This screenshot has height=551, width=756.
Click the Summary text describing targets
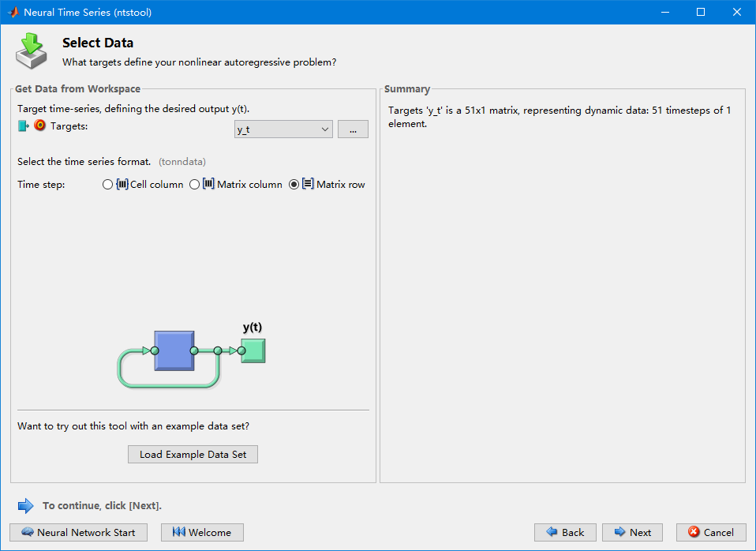tap(560, 117)
